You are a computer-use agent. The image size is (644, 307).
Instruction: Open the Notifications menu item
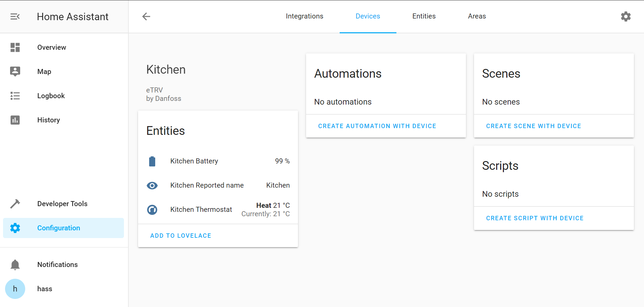tap(64, 265)
